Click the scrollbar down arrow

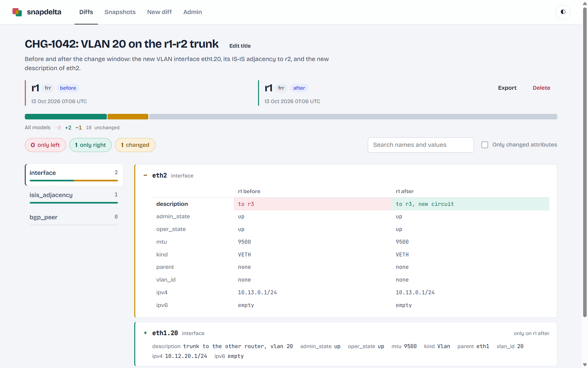[x=585, y=364]
